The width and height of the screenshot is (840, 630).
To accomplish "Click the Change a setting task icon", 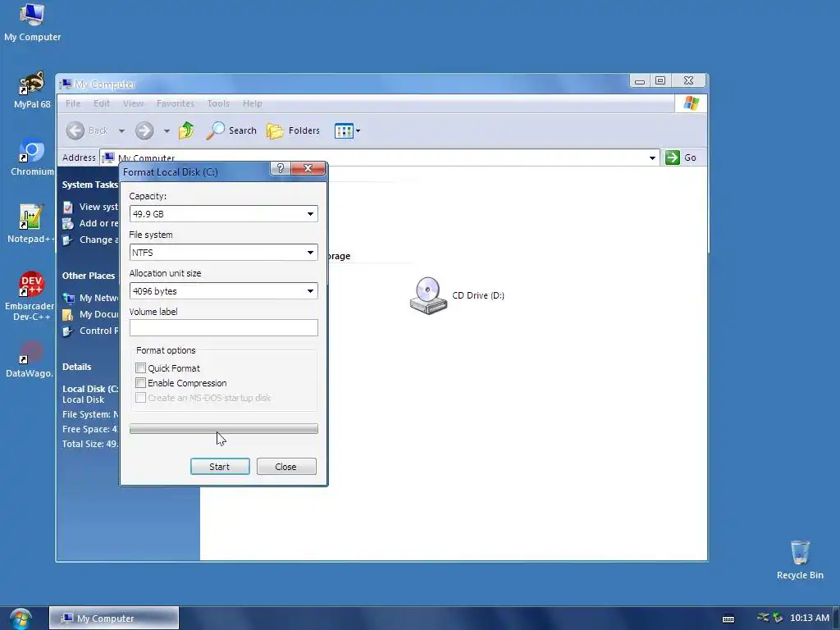I will pyautogui.click(x=68, y=240).
